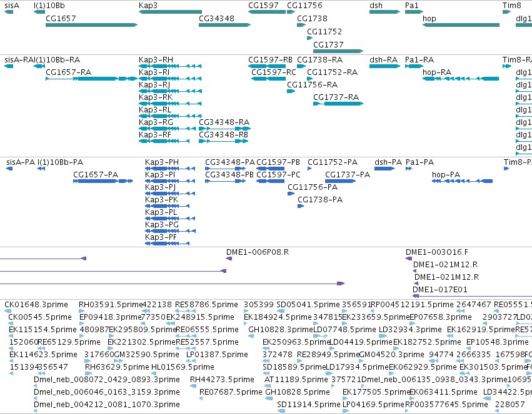The image size is (532, 414).
Task: Click the CG1738-PA label
Action: (320, 200)
